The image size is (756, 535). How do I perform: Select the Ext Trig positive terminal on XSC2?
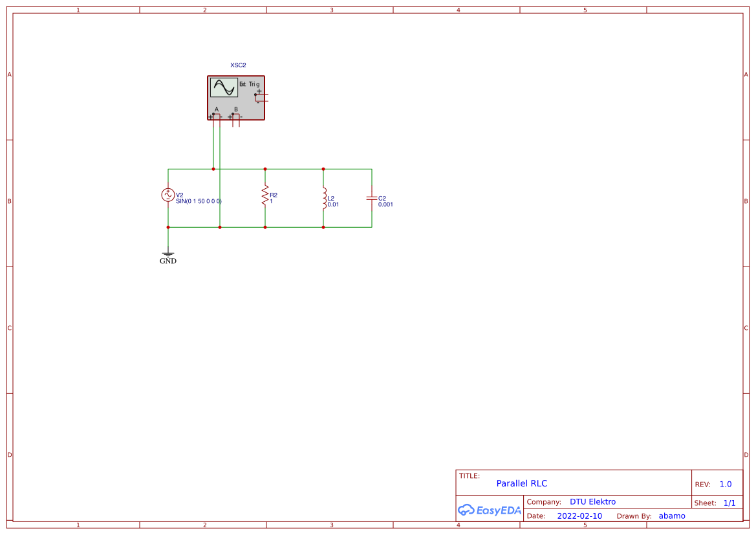pyautogui.click(x=256, y=94)
